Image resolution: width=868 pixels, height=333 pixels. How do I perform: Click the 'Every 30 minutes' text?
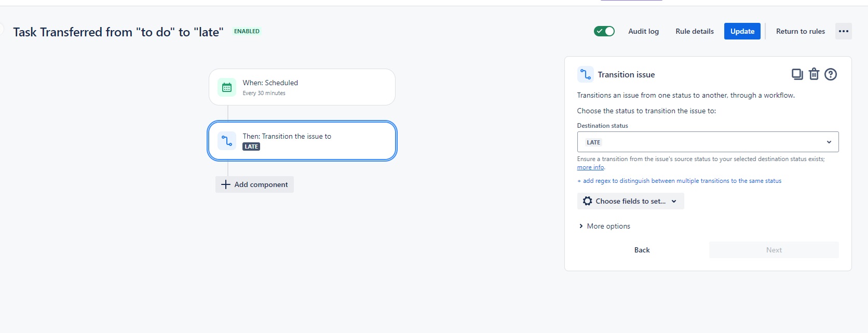pyautogui.click(x=264, y=94)
